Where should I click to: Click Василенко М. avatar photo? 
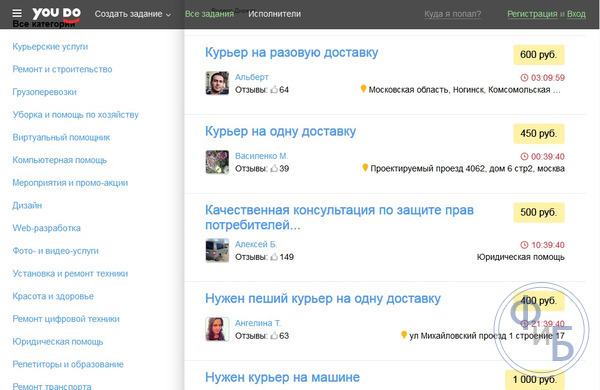point(217,162)
